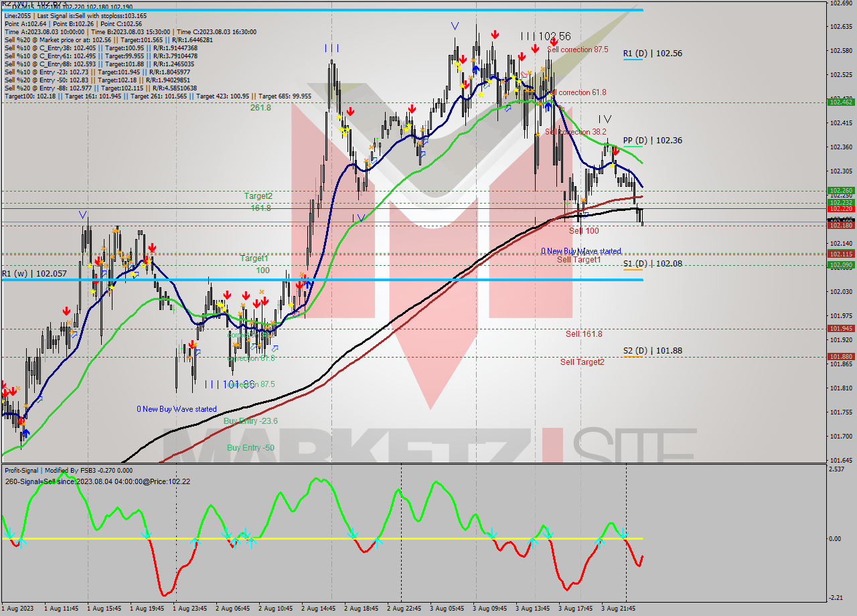The width and height of the screenshot is (857, 616).
Task: Click the green 102.232 price tag
Action: (841, 203)
